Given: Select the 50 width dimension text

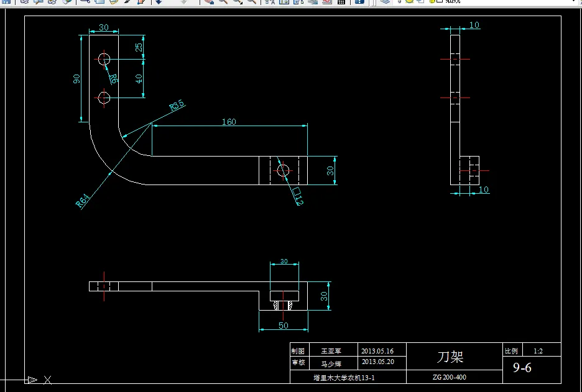Looking at the screenshot, I should click(x=283, y=326).
